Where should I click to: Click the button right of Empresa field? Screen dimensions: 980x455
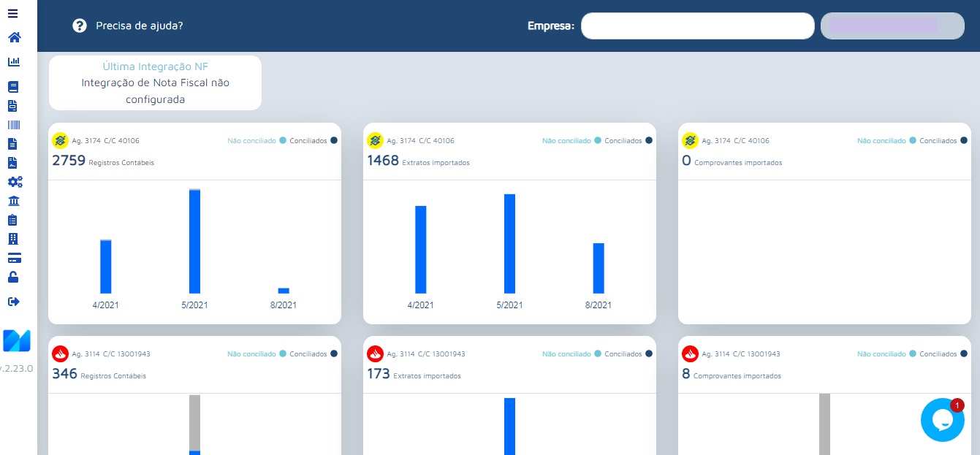click(892, 26)
